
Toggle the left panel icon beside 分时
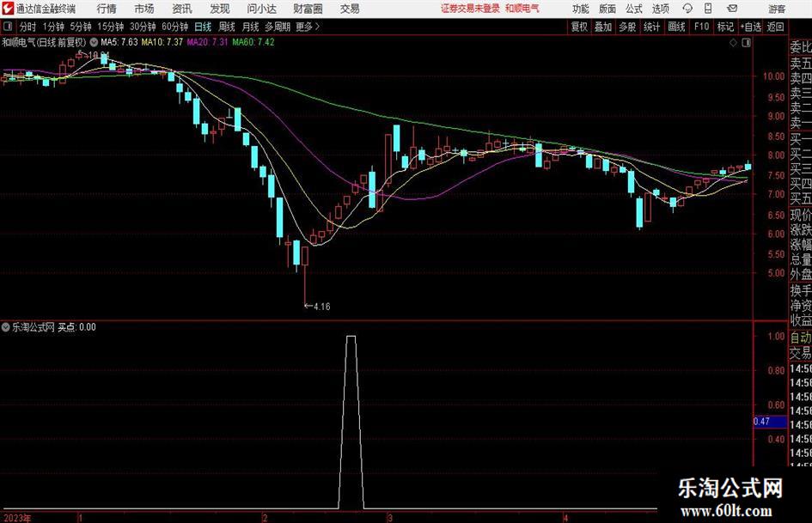click(x=8, y=27)
